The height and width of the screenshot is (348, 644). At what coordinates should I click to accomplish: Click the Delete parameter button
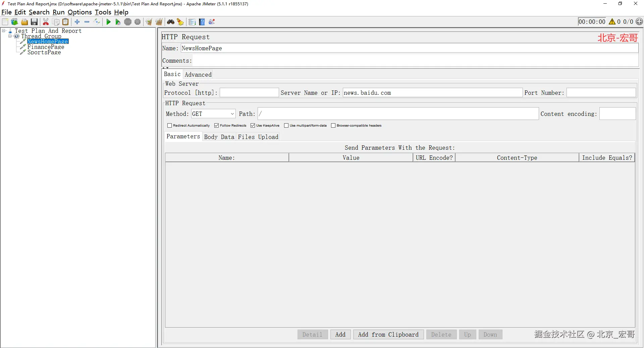(441, 334)
